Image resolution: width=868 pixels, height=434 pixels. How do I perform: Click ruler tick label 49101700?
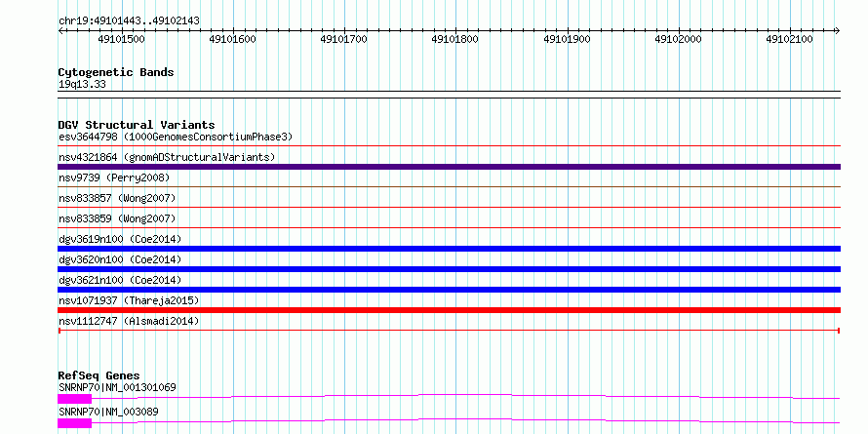pyautogui.click(x=343, y=39)
